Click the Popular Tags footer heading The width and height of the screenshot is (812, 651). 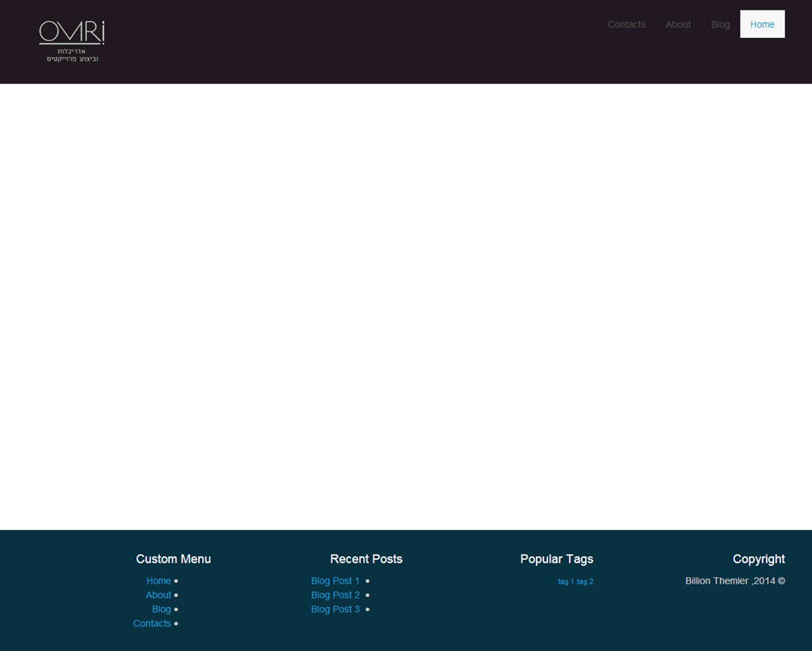(557, 559)
